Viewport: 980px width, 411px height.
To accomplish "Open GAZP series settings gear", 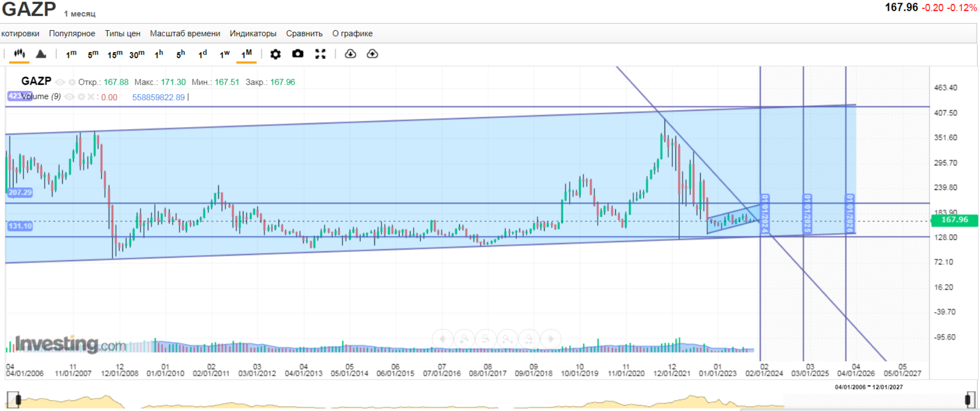I will click(72, 82).
